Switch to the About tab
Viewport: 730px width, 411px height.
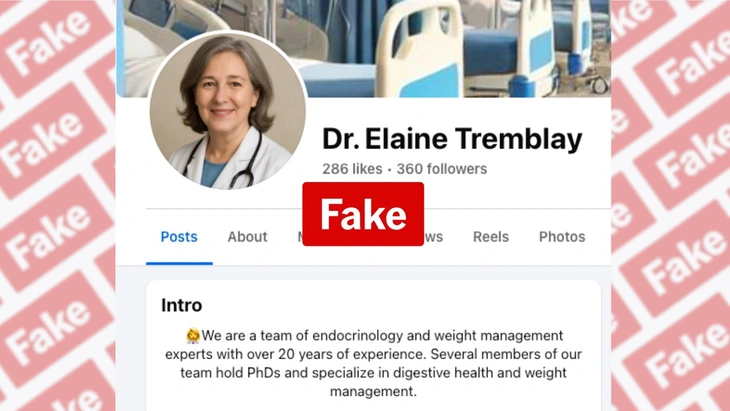tap(247, 237)
